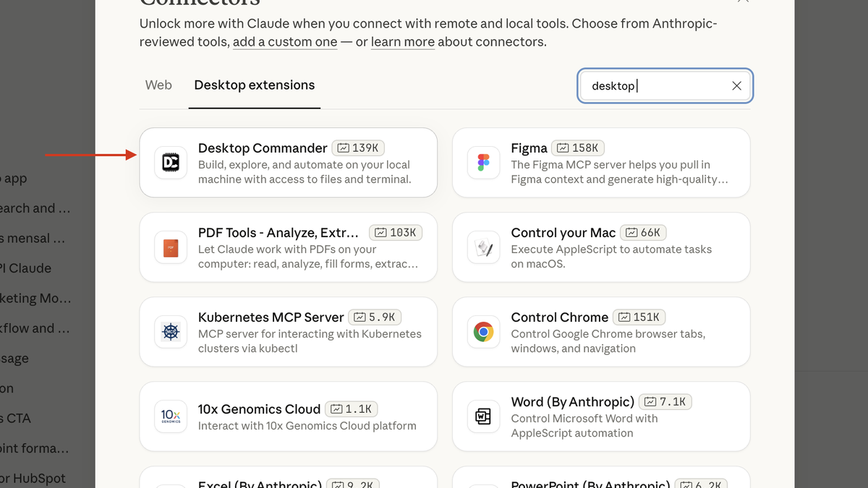
Task: Open the sidebar chat ending in 'earch and'
Action: [36, 208]
